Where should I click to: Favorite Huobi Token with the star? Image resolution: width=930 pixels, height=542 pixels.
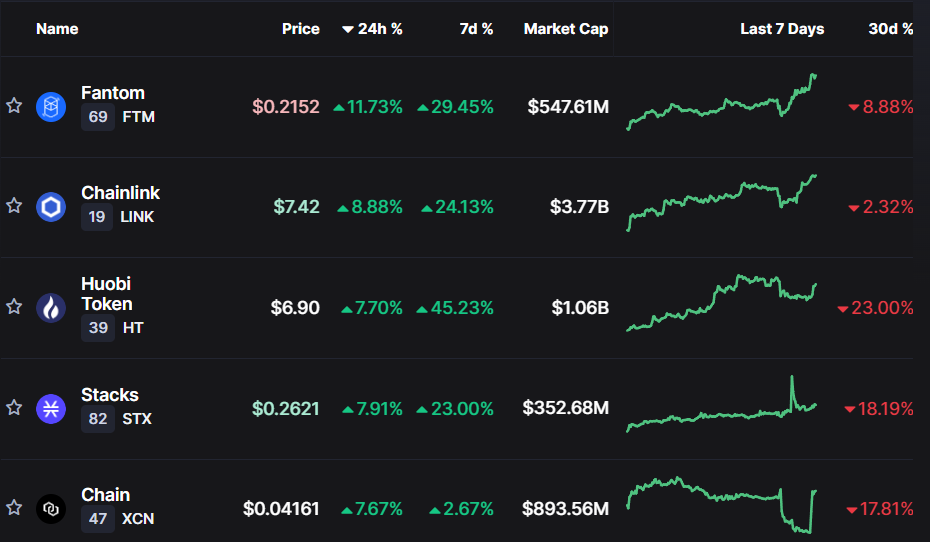pos(14,307)
